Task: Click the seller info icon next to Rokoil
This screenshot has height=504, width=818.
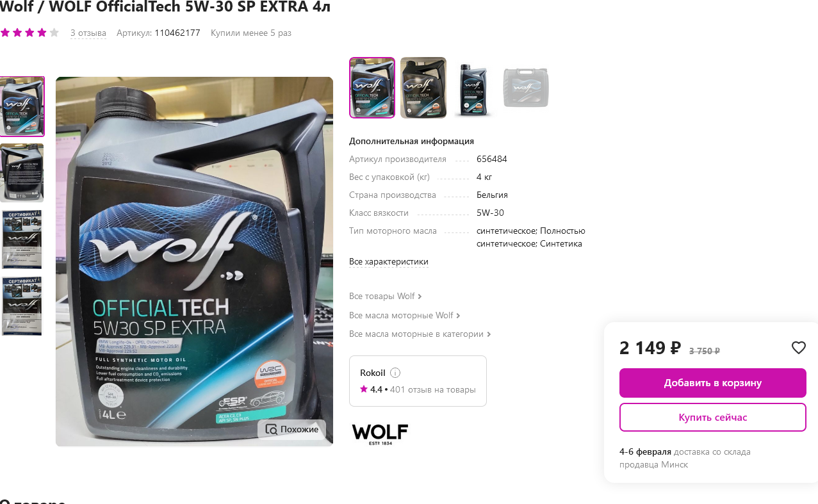Action: tap(395, 373)
